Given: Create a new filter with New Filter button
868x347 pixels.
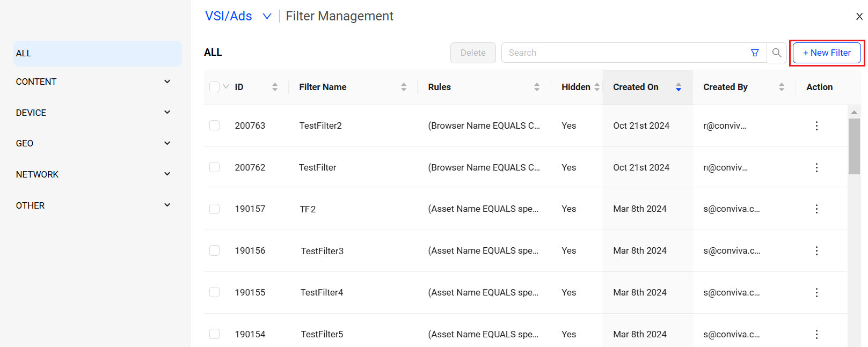Looking at the screenshot, I should point(827,53).
